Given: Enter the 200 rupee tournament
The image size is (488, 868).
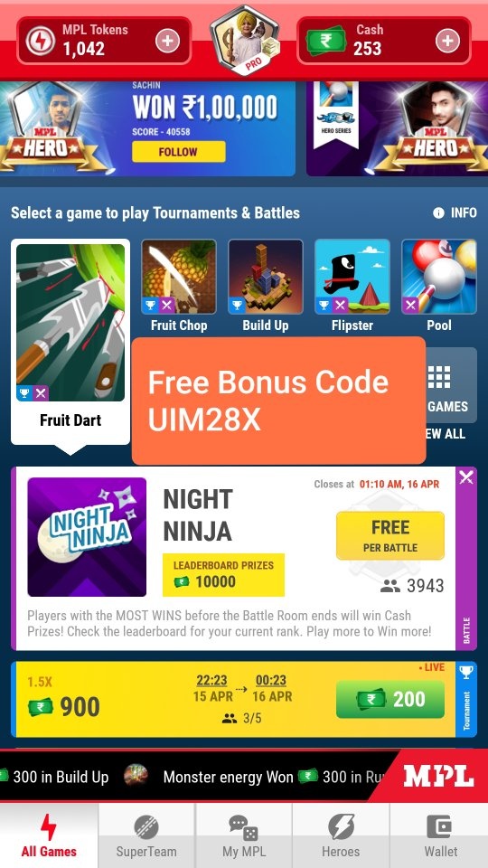Looking at the screenshot, I should click(x=390, y=699).
